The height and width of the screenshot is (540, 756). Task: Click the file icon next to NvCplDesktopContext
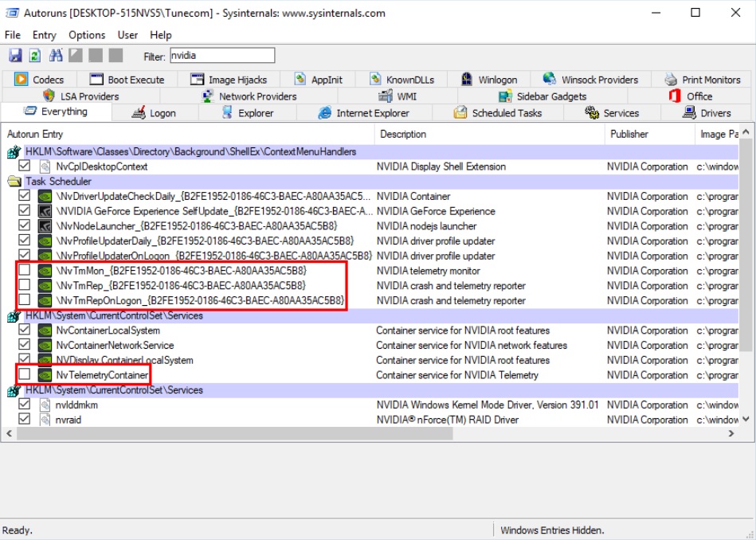pyautogui.click(x=45, y=166)
